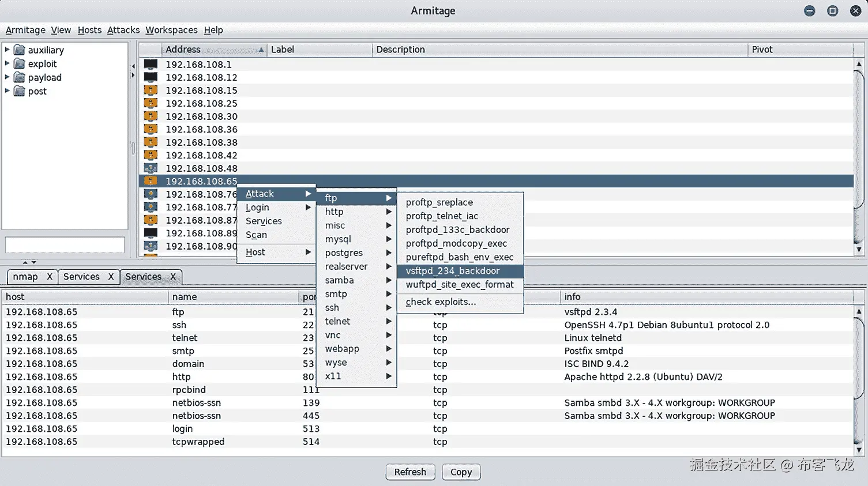Click the Apache httpd 2.2.8 info cell
The image size is (868, 486).
click(643, 376)
